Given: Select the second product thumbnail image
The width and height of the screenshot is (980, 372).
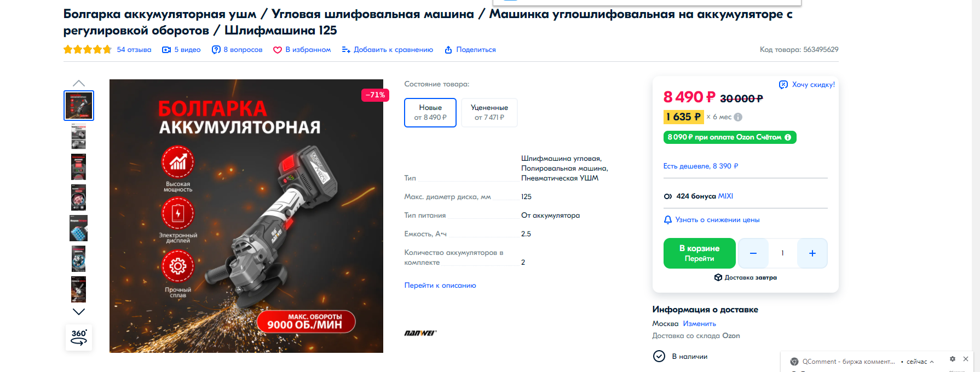Looking at the screenshot, I should [x=79, y=136].
